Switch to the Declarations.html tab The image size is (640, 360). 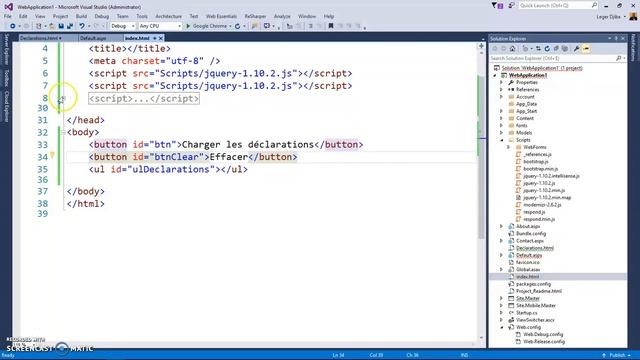[x=39, y=38]
